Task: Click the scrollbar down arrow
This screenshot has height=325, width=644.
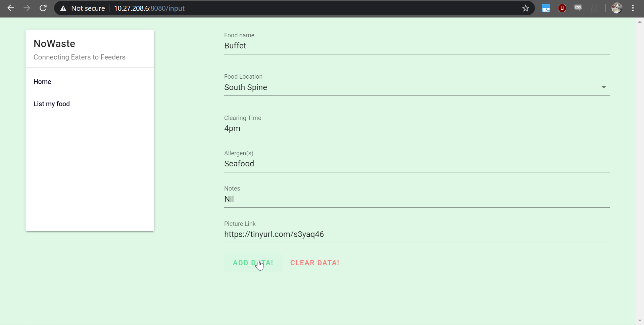Action: (640, 321)
